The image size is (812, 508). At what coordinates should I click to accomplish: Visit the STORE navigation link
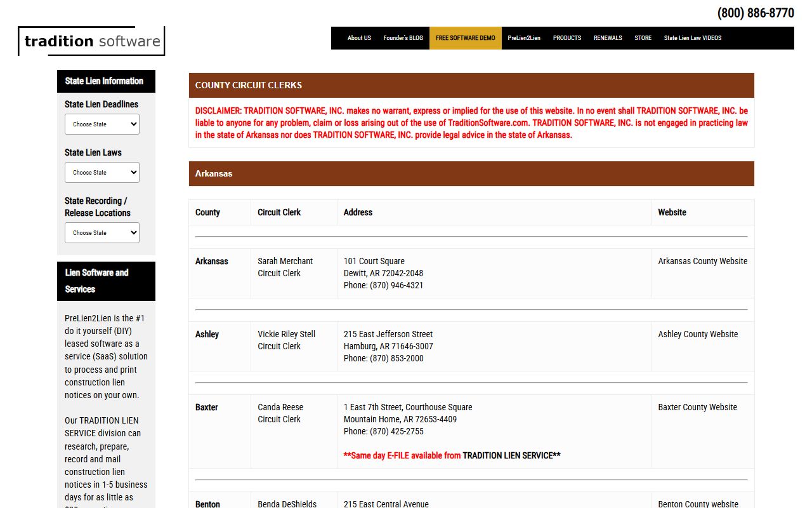point(643,38)
